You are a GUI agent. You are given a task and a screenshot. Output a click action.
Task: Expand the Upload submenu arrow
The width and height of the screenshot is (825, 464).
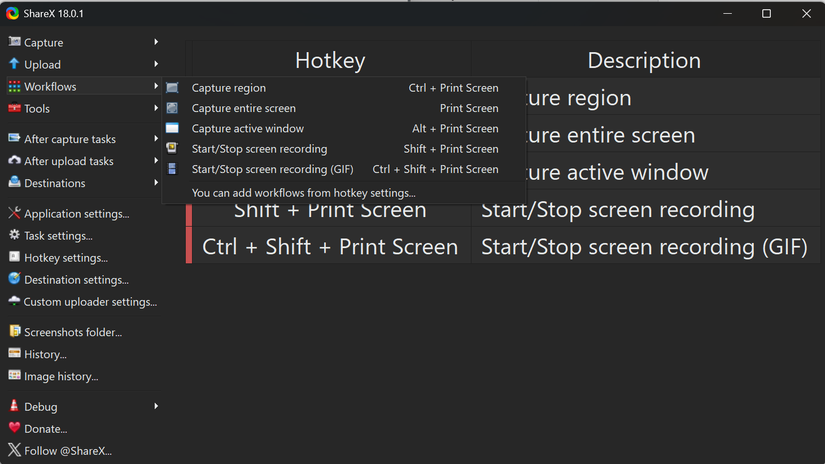coord(156,64)
